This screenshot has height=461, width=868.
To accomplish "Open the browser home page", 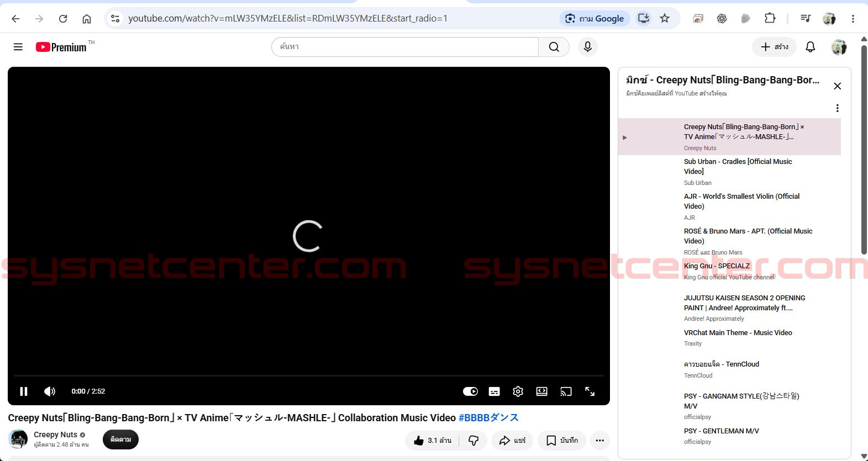I will pyautogui.click(x=87, y=19).
